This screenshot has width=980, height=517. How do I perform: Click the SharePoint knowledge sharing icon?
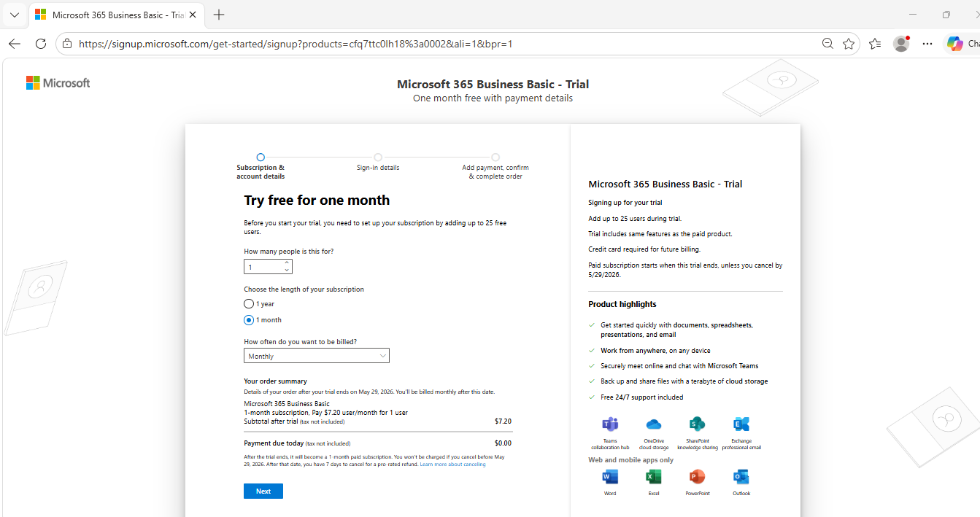click(x=697, y=424)
